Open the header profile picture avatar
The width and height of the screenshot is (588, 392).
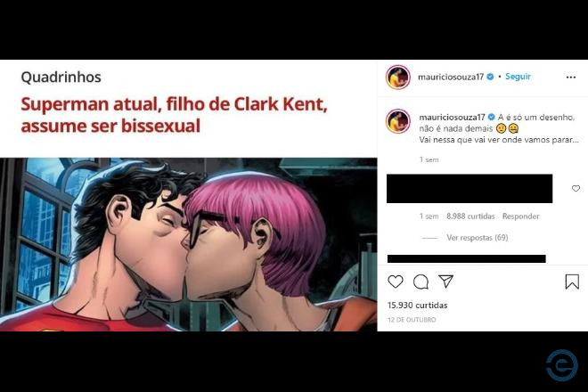coord(398,77)
